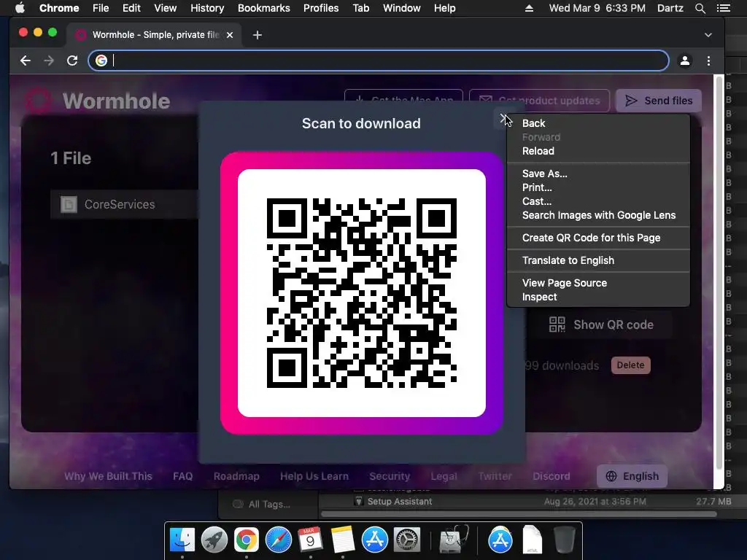Click Get product updates button

pyautogui.click(x=539, y=101)
